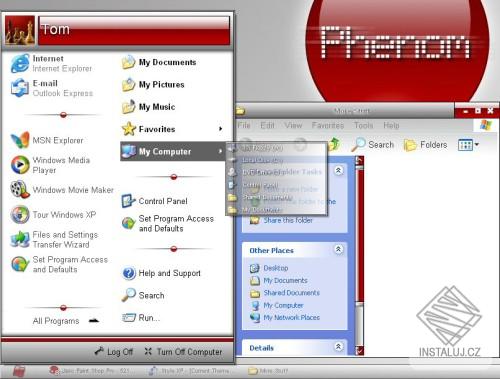Click task pane scroll up arrow
Screen dimensions: 500x379
click(359, 160)
